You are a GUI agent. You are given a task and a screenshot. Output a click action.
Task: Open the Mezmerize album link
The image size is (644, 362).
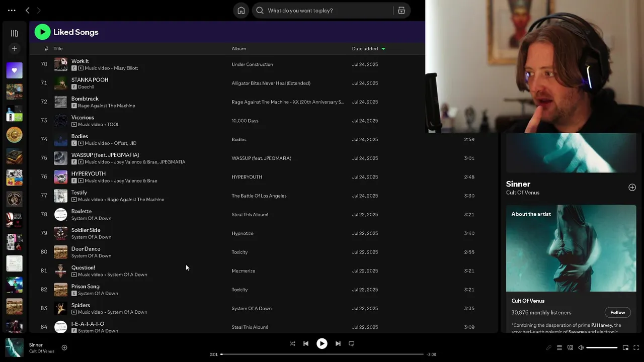(243, 271)
